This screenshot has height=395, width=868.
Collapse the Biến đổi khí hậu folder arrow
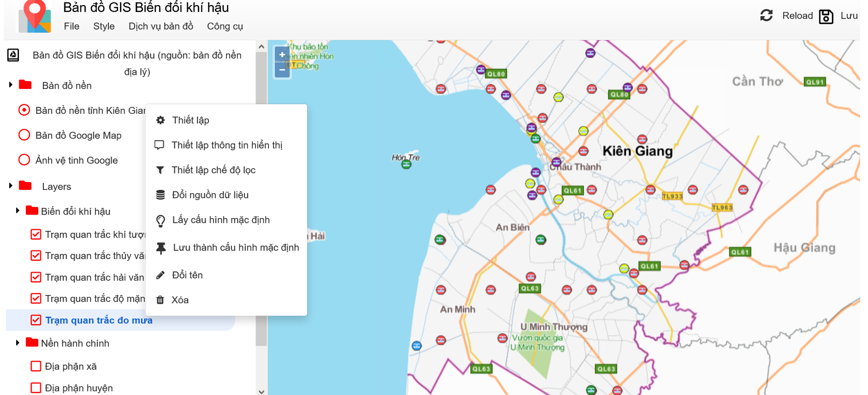click(x=18, y=211)
